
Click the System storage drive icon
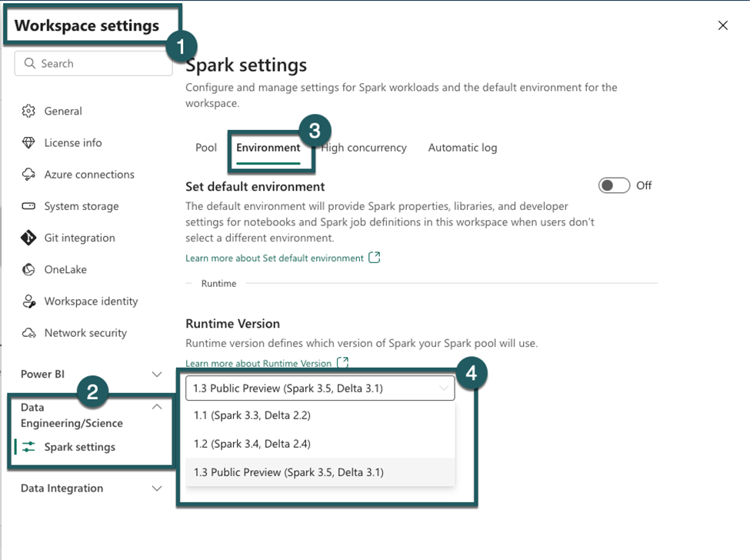(28, 206)
